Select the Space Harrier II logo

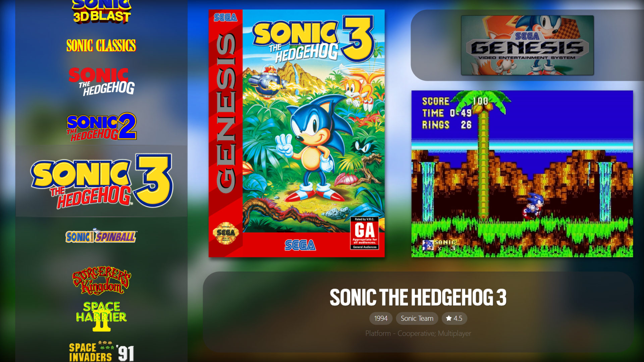coord(101,316)
